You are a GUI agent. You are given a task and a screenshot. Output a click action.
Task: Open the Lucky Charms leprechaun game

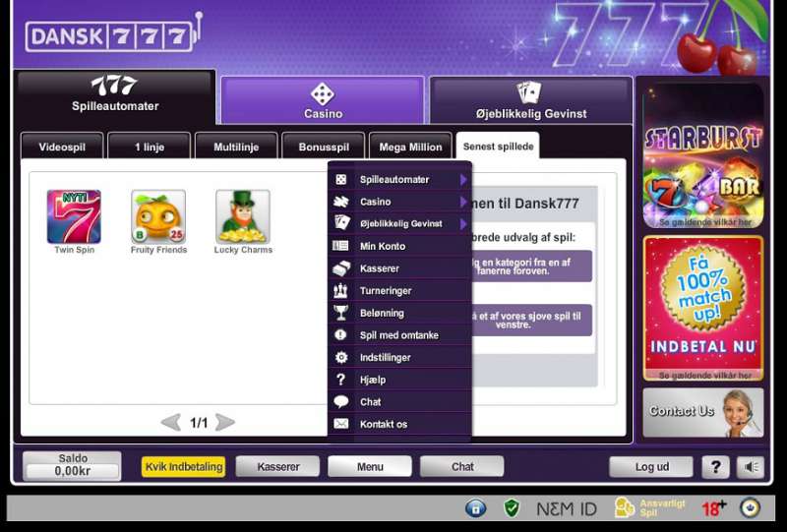click(x=243, y=216)
